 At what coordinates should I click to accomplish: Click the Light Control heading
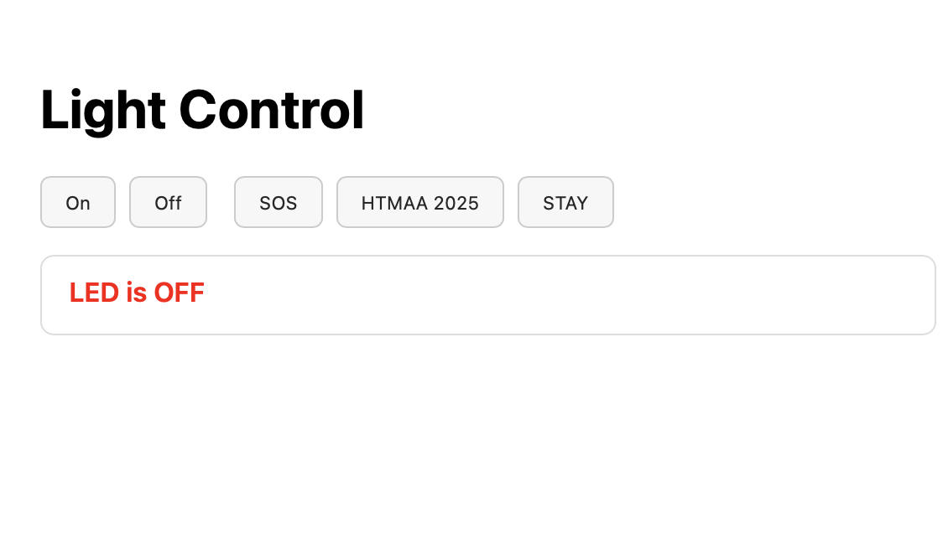[x=202, y=111]
